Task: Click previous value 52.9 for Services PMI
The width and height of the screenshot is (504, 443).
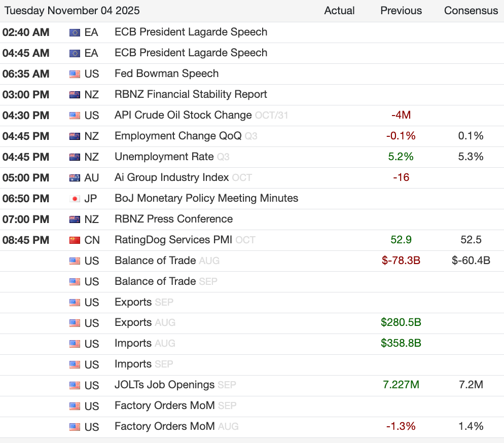Action: pyautogui.click(x=401, y=240)
